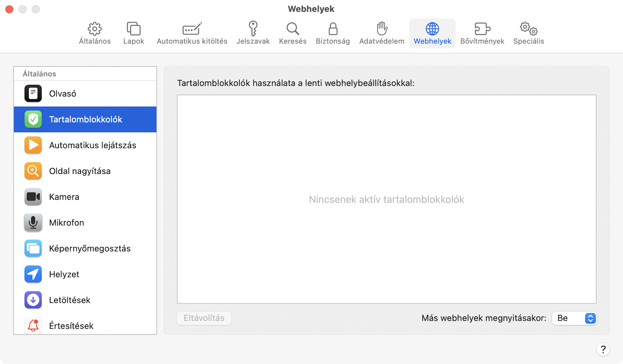Select Helyzet label in sidebar
This screenshot has width=623, height=364.
(x=64, y=274)
